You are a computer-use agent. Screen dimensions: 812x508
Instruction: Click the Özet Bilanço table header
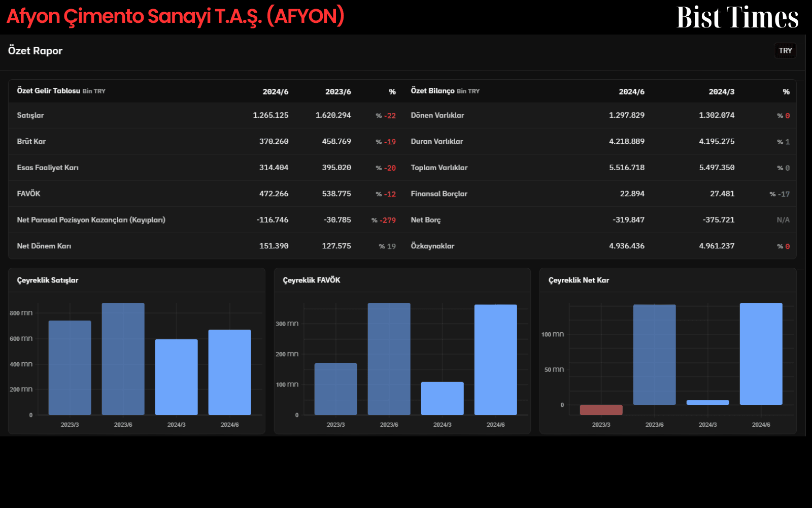coord(445,91)
